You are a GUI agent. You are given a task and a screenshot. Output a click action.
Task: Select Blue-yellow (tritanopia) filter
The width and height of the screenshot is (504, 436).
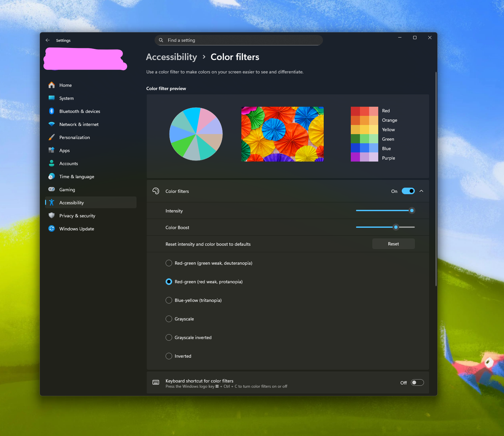(169, 300)
